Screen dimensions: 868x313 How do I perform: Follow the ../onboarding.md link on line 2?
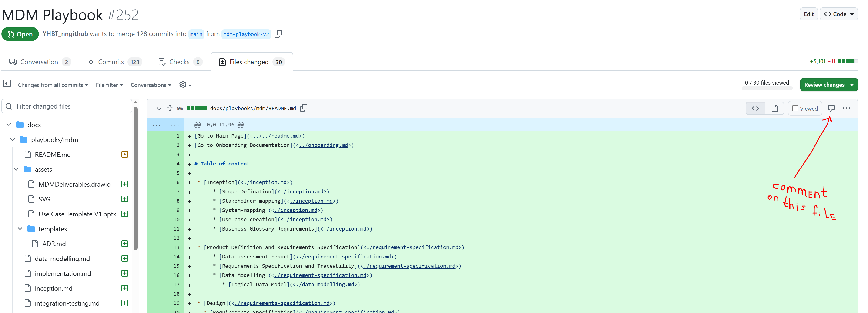click(323, 145)
